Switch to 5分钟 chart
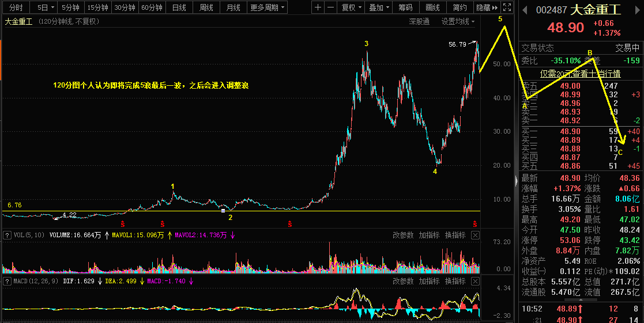This screenshot has height=323, width=644. tap(71, 7)
